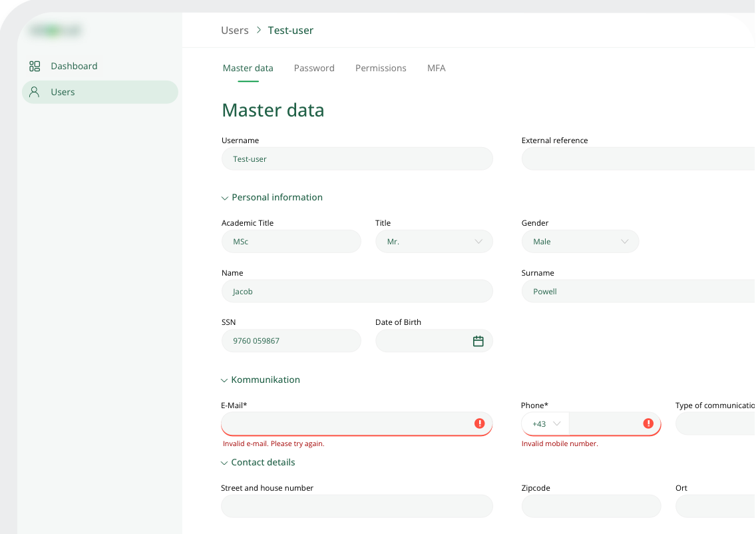Click the Street and house number field
This screenshot has width=756, height=534.
[x=357, y=506]
